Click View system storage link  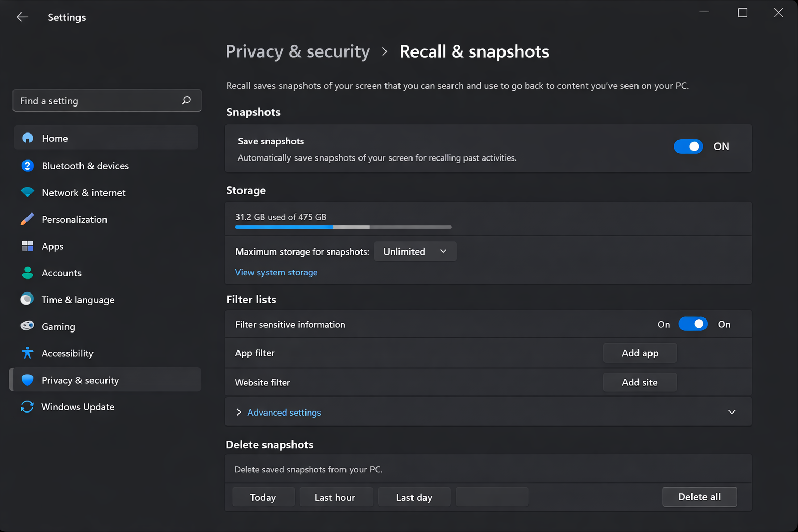tap(276, 272)
